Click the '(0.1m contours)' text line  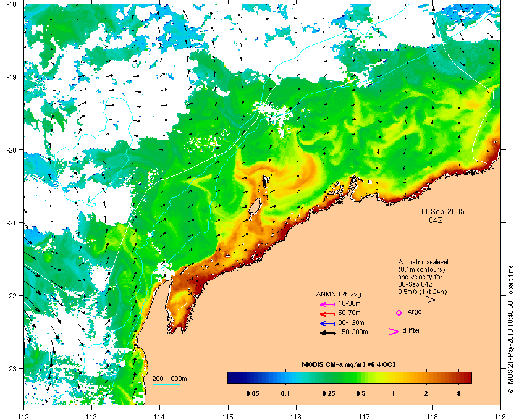pyautogui.click(x=421, y=269)
